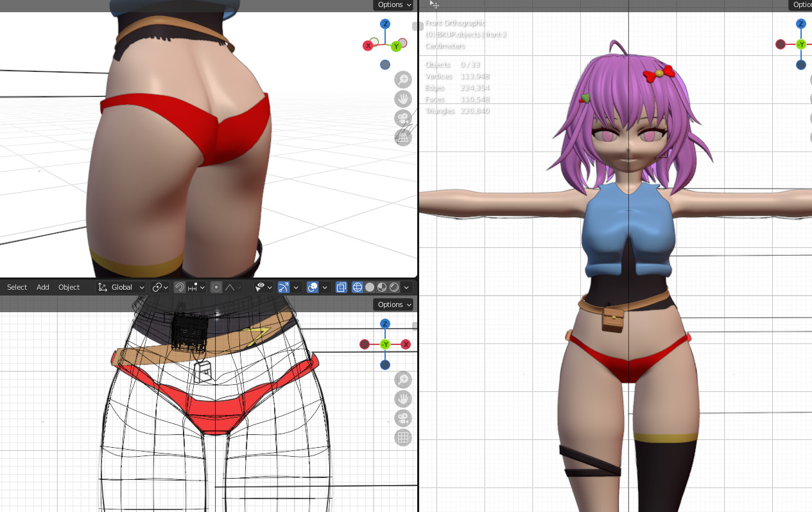Image resolution: width=812 pixels, height=512 pixels.
Task: Click the belt pouch on front-view model
Action: coord(614,319)
